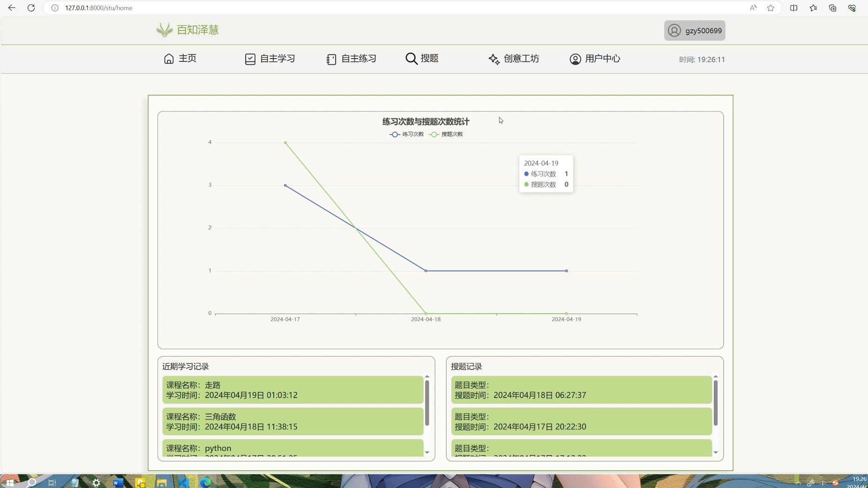Click 搜题次数 data point at 2024-04-18
This screenshot has height=488, width=868.
click(x=426, y=314)
